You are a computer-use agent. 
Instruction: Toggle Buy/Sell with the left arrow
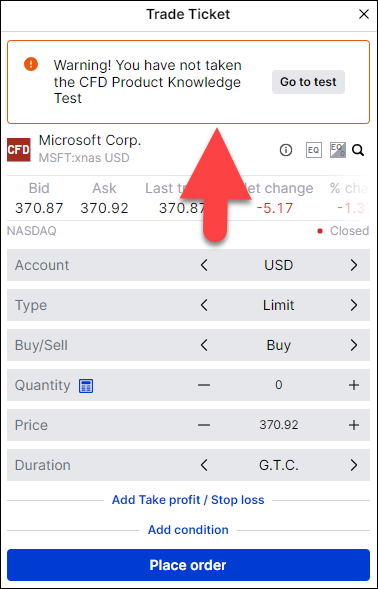coord(204,345)
